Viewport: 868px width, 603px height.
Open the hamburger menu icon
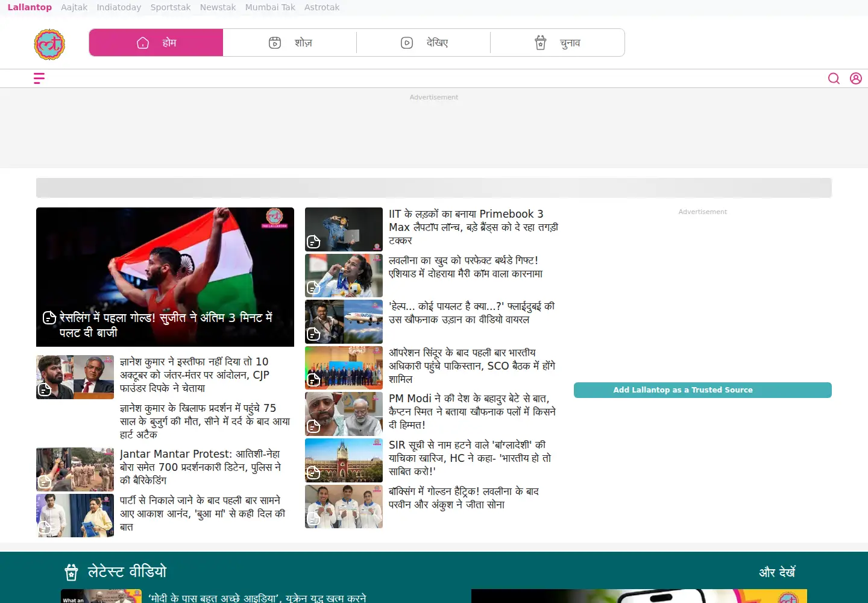(x=39, y=78)
